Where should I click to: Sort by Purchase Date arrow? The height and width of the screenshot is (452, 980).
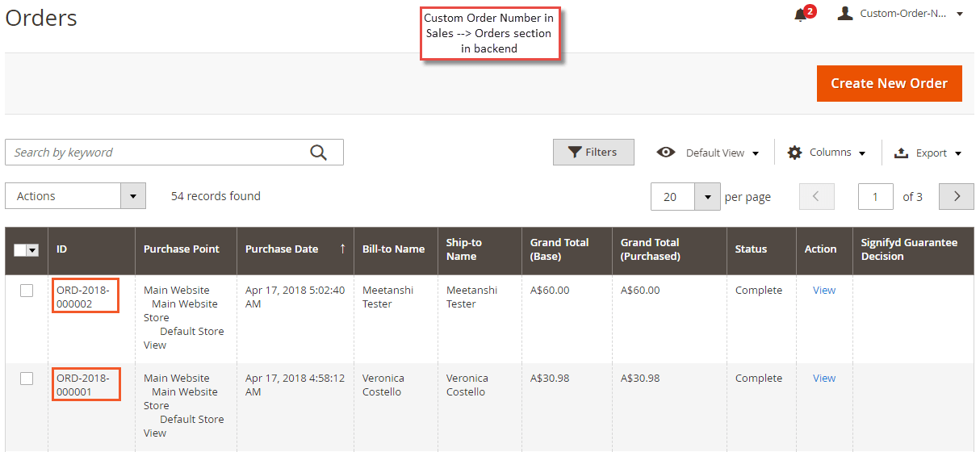coord(343,249)
